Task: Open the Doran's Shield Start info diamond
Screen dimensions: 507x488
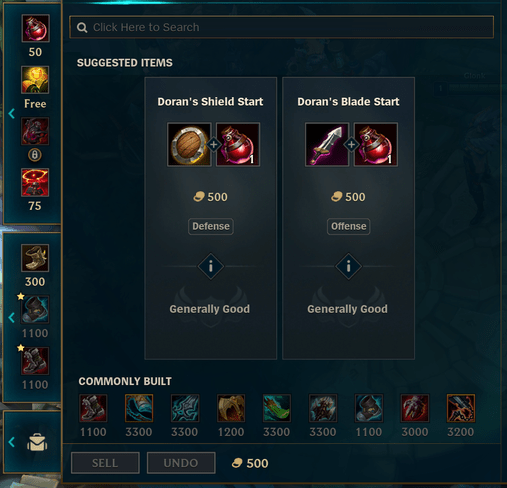Action: 211,266
